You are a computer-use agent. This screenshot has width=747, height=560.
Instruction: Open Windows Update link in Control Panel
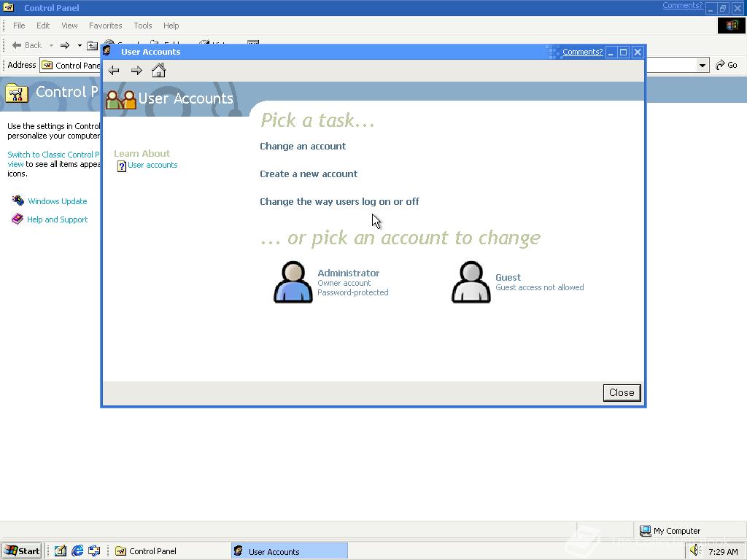(x=57, y=201)
